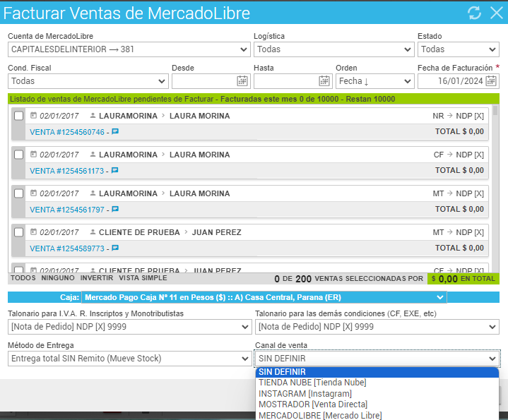The height and width of the screenshot is (420, 508).
Task: Click the user icon in VENTA #1254589773 row
Action: (x=93, y=232)
